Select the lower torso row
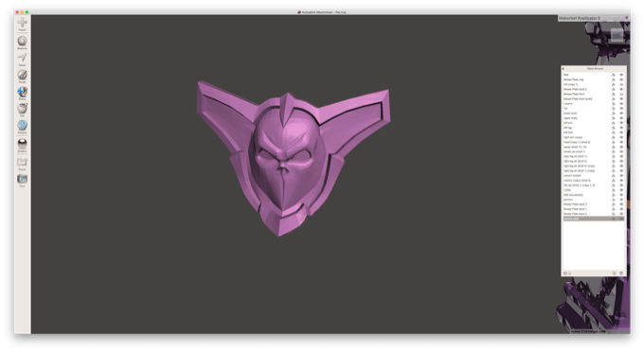 click(594, 114)
